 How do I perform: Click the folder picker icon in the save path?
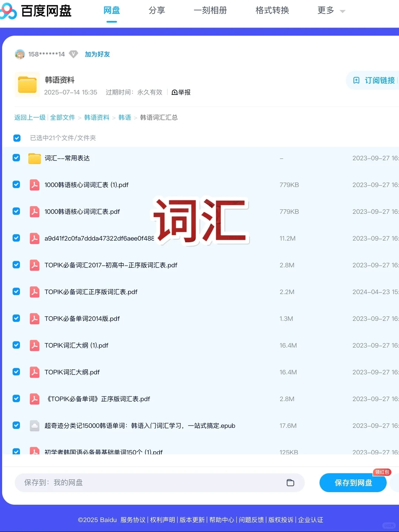(x=290, y=482)
